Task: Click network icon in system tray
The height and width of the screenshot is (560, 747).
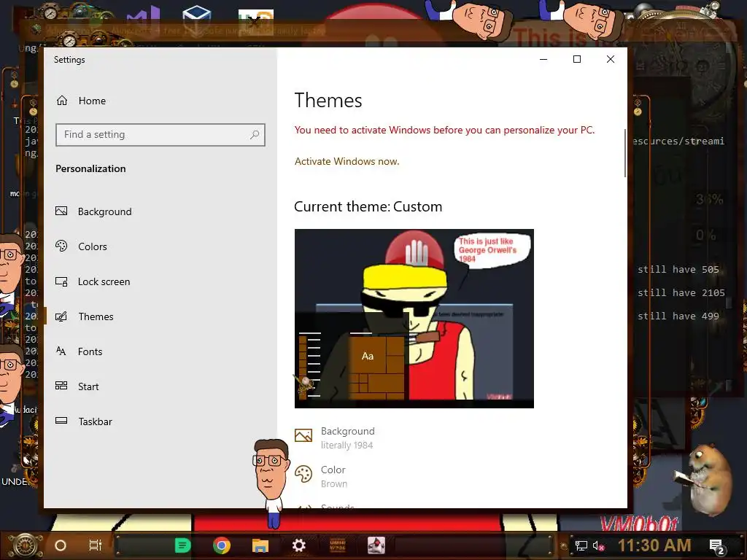Action: [x=581, y=545]
